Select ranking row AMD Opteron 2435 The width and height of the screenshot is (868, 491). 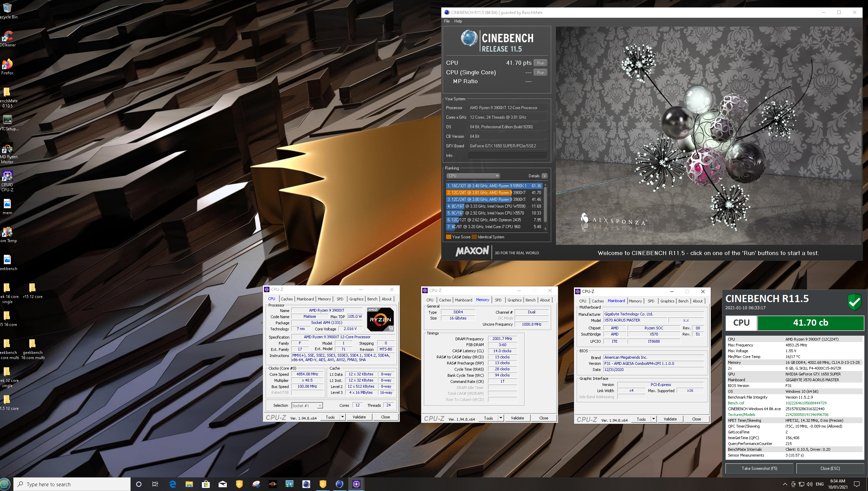click(x=494, y=220)
